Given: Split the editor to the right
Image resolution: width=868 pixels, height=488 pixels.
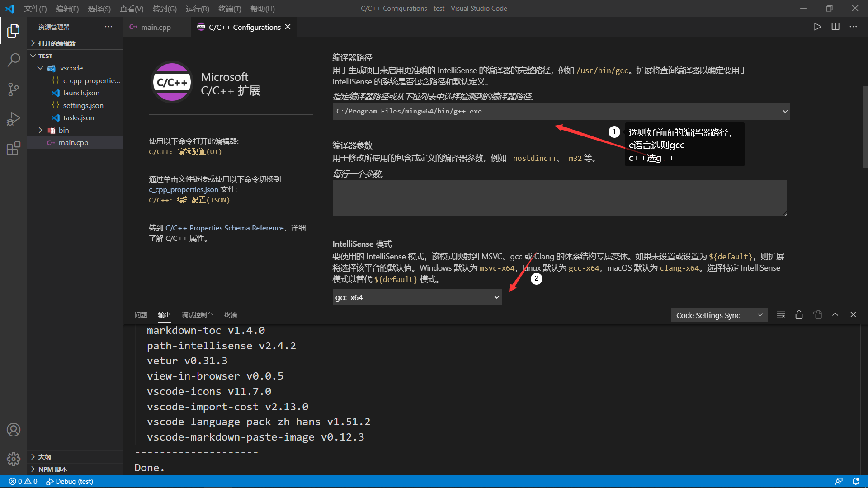Looking at the screenshot, I should point(835,27).
